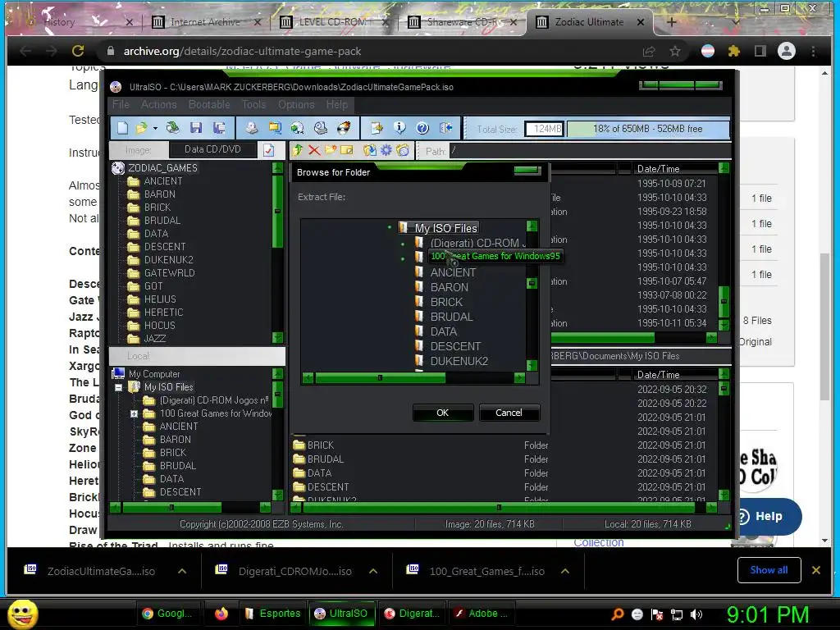The height and width of the screenshot is (630, 840).
Task: Click the Info bubble toolbar icon
Action: [399, 128]
